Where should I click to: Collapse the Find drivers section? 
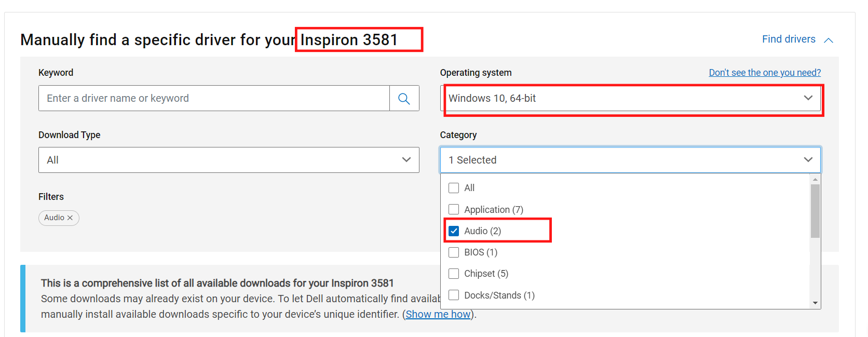(797, 39)
